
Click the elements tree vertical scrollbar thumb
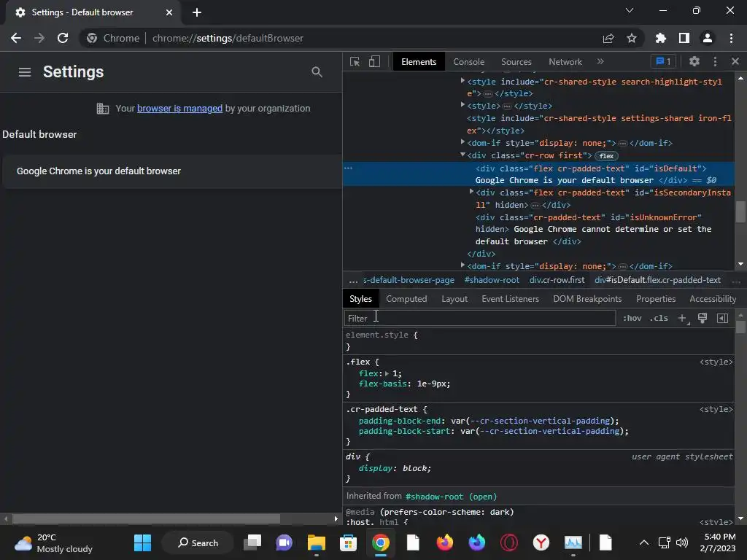(x=740, y=211)
